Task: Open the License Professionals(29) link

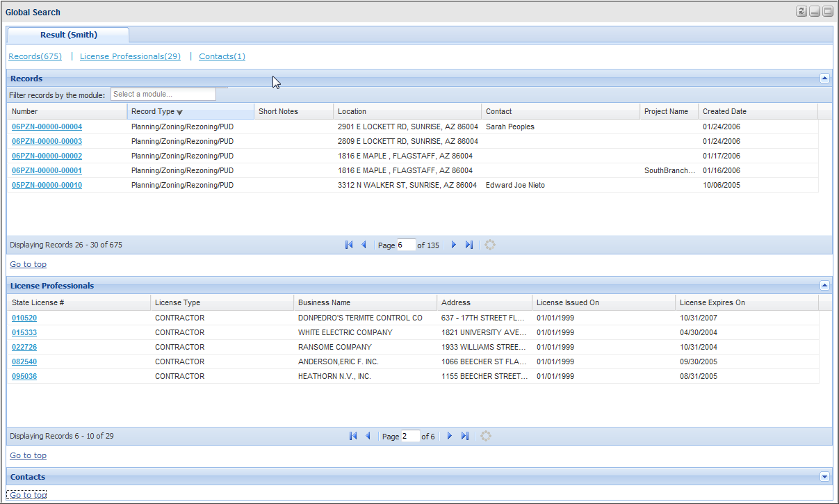Action: click(x=130, y=56)
